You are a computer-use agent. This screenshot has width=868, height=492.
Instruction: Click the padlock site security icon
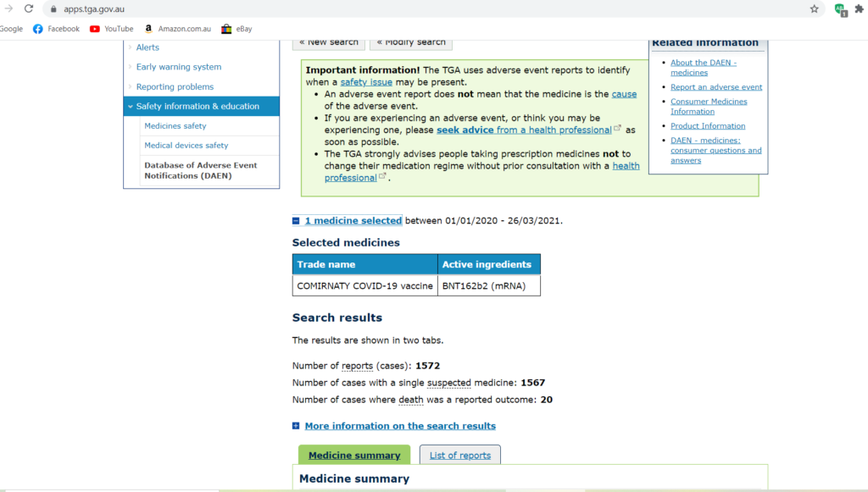pos(53,8)
